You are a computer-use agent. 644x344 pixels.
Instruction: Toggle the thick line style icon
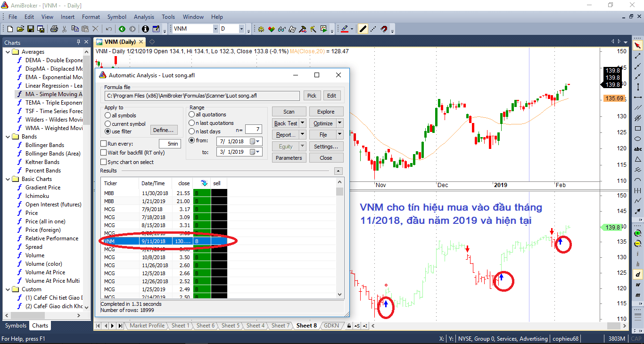(363, 29)
